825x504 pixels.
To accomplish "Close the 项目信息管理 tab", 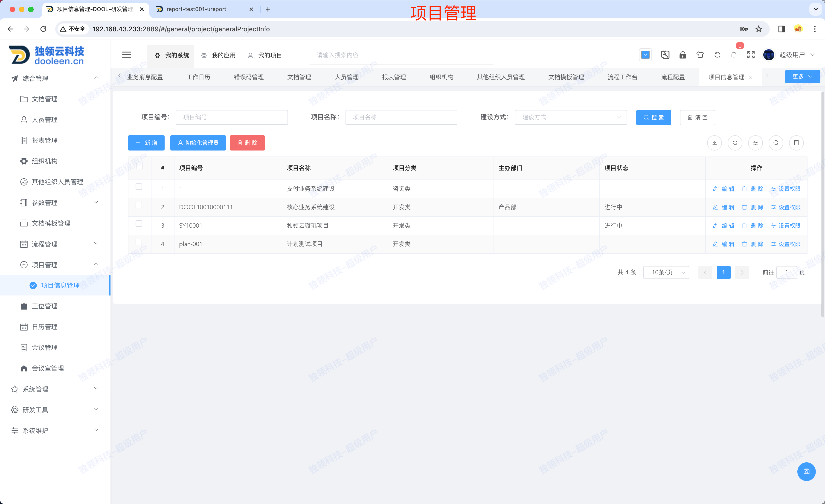I will pos(751,78).
